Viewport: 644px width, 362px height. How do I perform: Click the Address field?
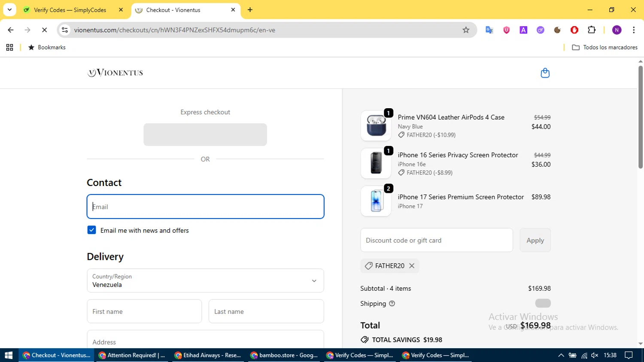coord(205,339)
